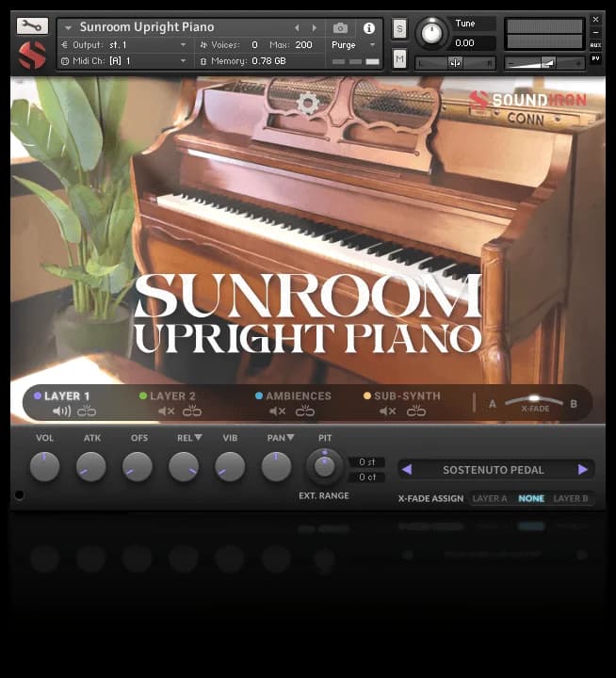Click the X-Fade A label
This screenshot has height=678, width=616.
(x=493, y=404)
